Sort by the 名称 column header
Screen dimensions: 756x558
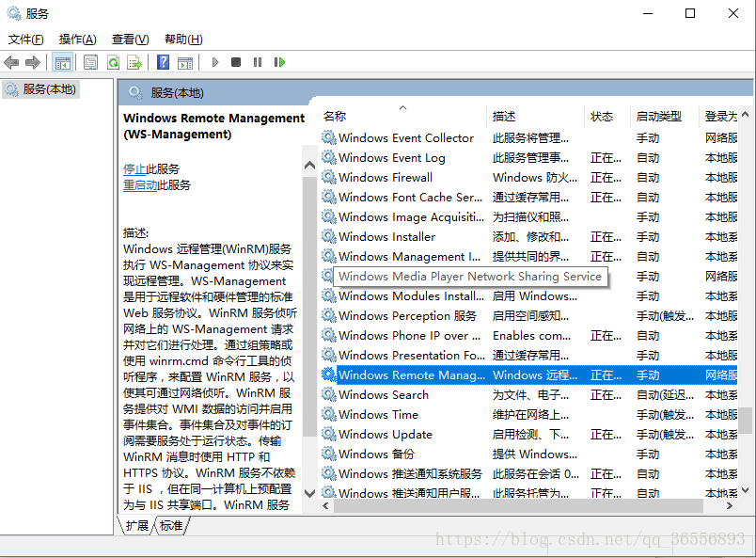pyautogui.click(x=403, y=117)
